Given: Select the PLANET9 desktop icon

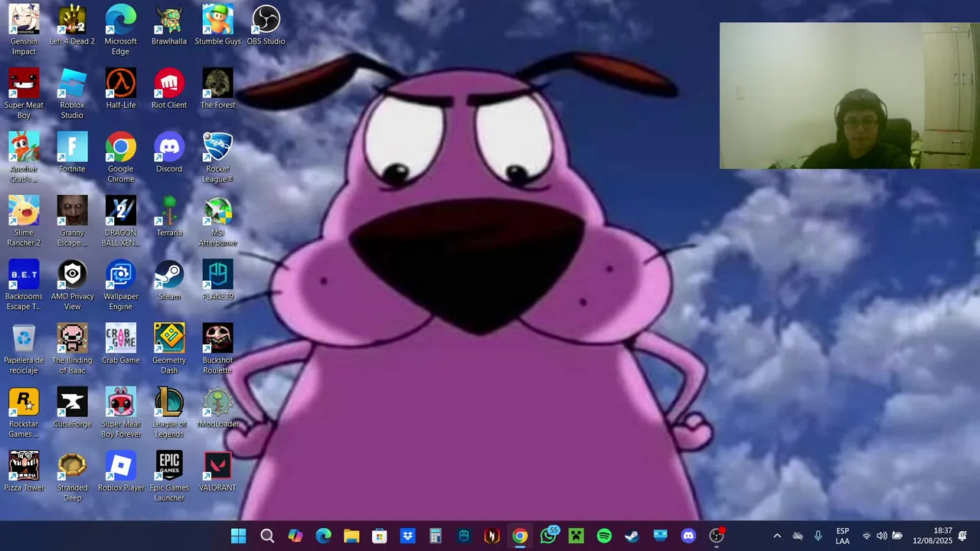Looking at the screenshot, I should click(217, 280).
